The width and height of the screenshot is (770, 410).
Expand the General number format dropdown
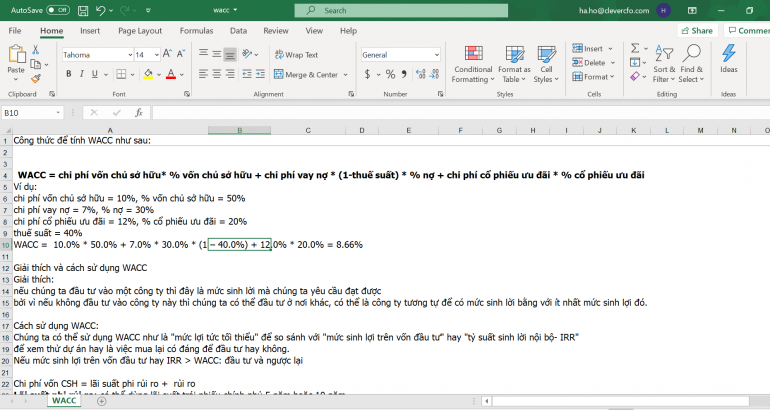(435, 55)
